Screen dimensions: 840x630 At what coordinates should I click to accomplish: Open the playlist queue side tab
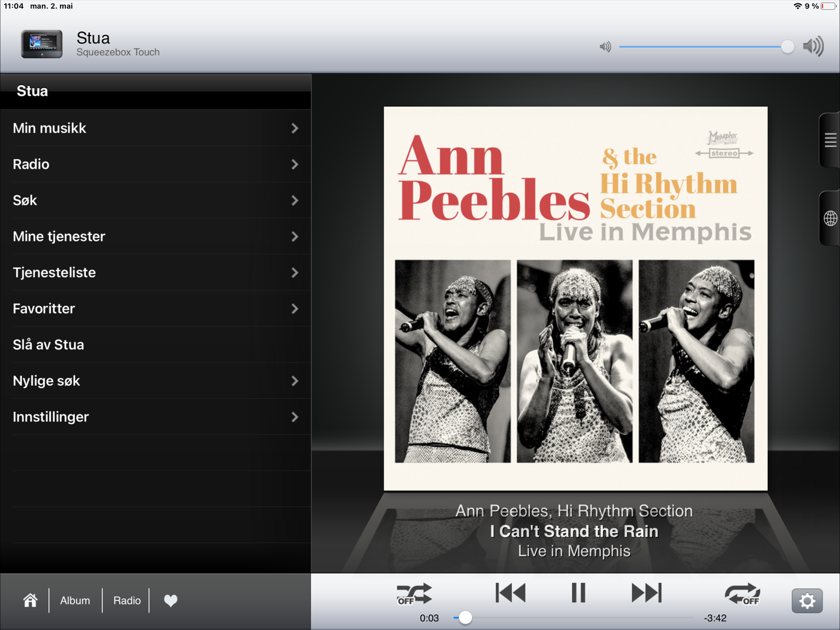(x=830, y=140)
